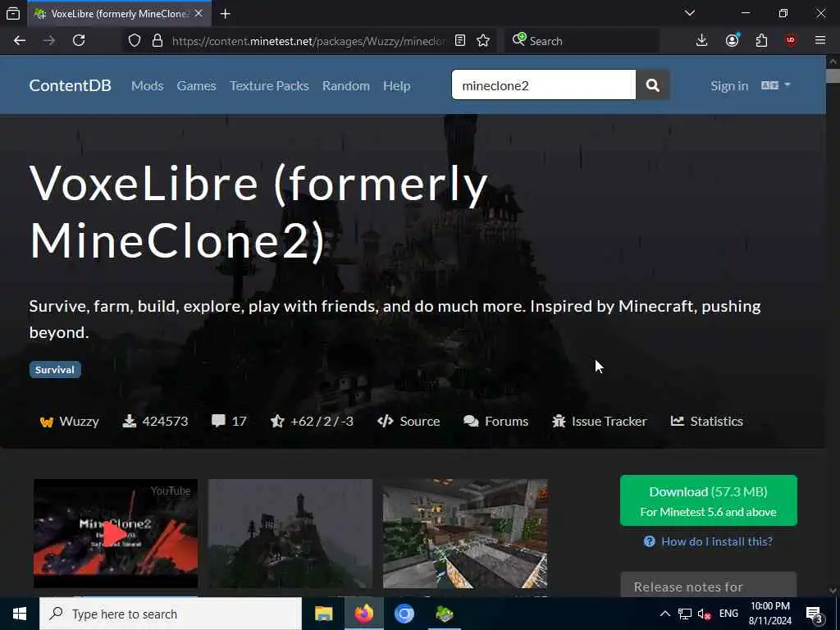Click the 424573 downloads count
The width and height of the screenshot is (840, 630).
click(x=155, y=421)
